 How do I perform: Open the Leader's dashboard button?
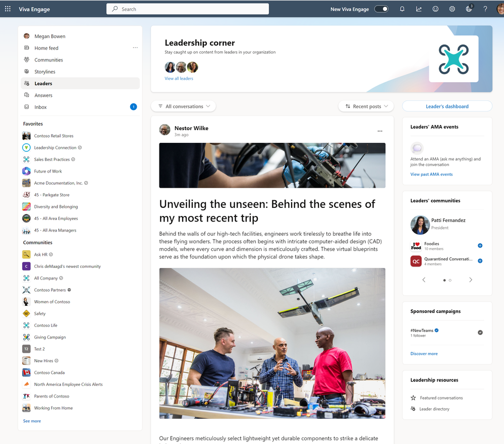tap(447, 106)
